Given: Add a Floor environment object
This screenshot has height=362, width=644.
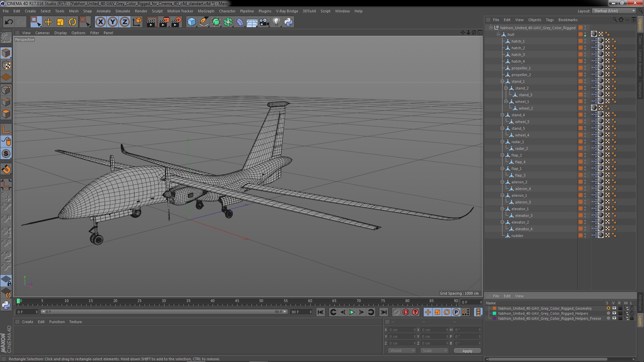Looking at the screenshot, I should pos(252,22).
